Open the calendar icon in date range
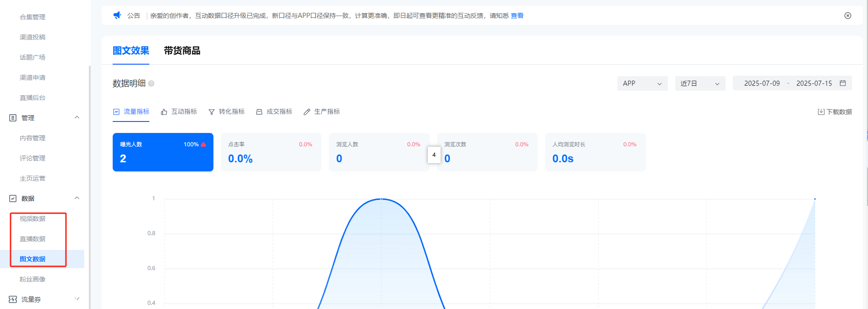868x309 pixels. (842, 83)
